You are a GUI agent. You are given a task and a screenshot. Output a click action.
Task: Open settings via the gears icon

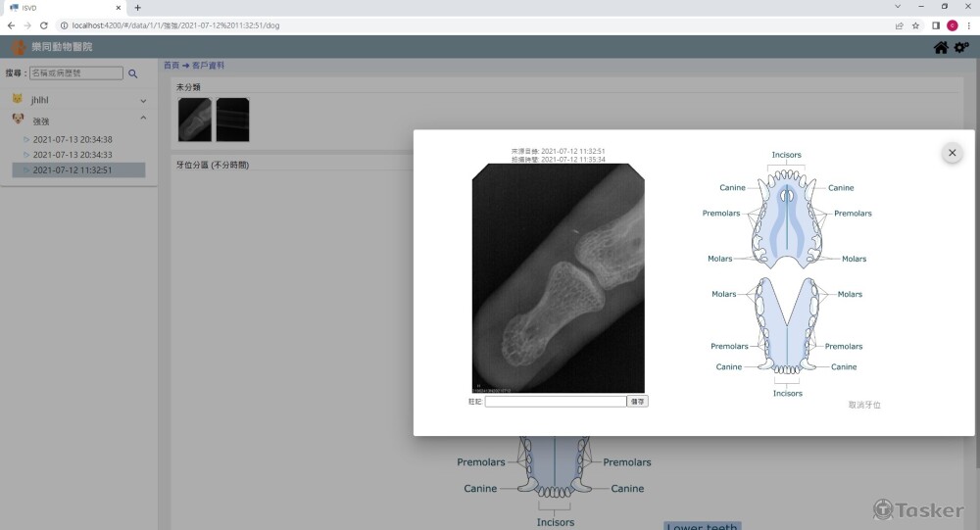point(961,47)
